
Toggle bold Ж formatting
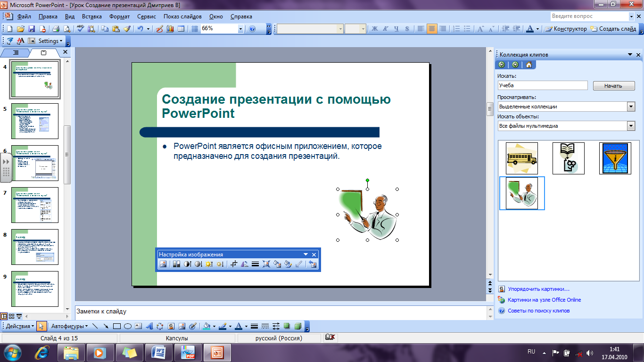(375, 29)
